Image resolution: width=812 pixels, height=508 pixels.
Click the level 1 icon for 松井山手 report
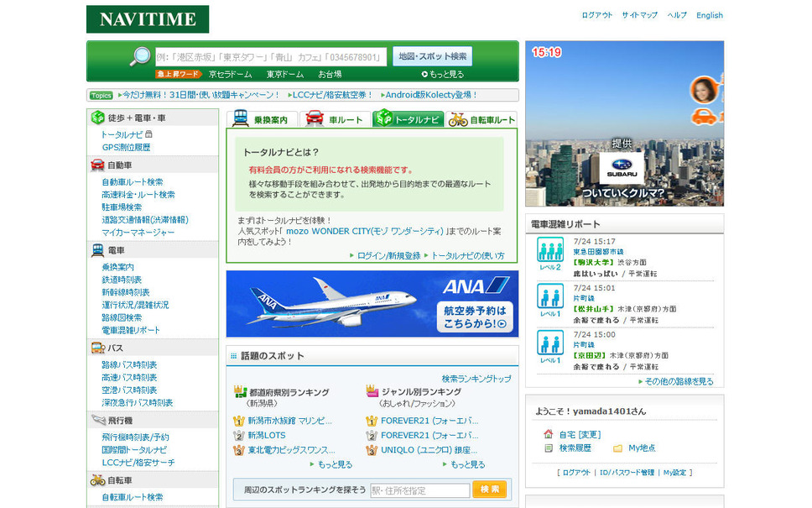(x=550, y=296)
